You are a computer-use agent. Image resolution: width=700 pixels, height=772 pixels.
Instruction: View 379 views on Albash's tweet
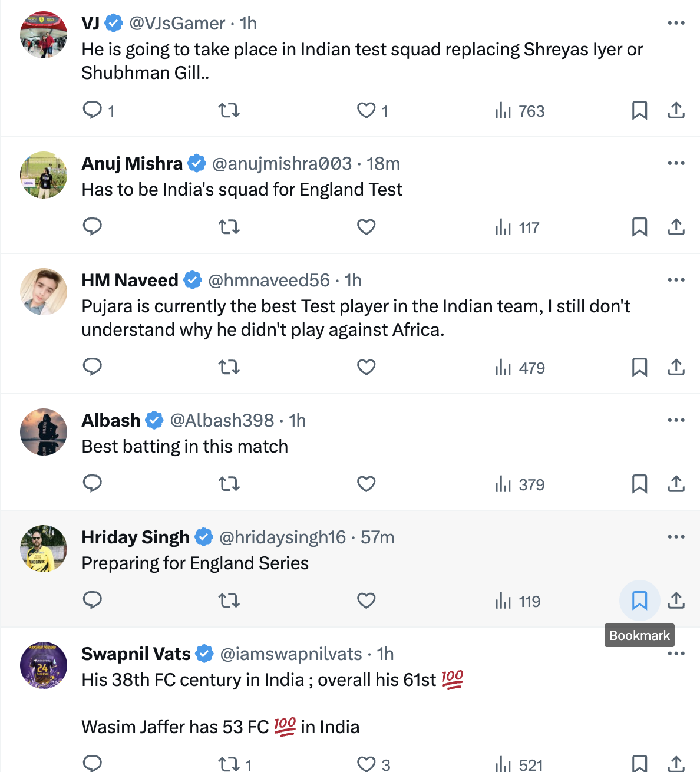tap(520, 484)
